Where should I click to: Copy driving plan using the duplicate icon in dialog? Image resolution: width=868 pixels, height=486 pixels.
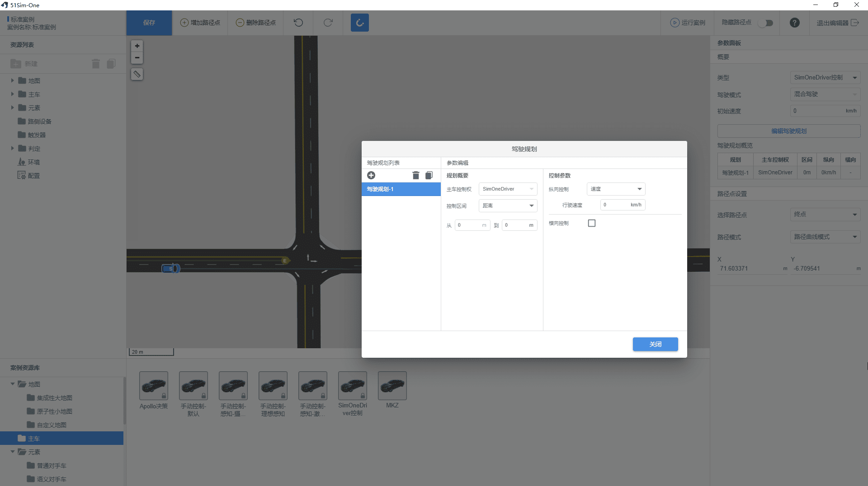(x=429, y=175)
